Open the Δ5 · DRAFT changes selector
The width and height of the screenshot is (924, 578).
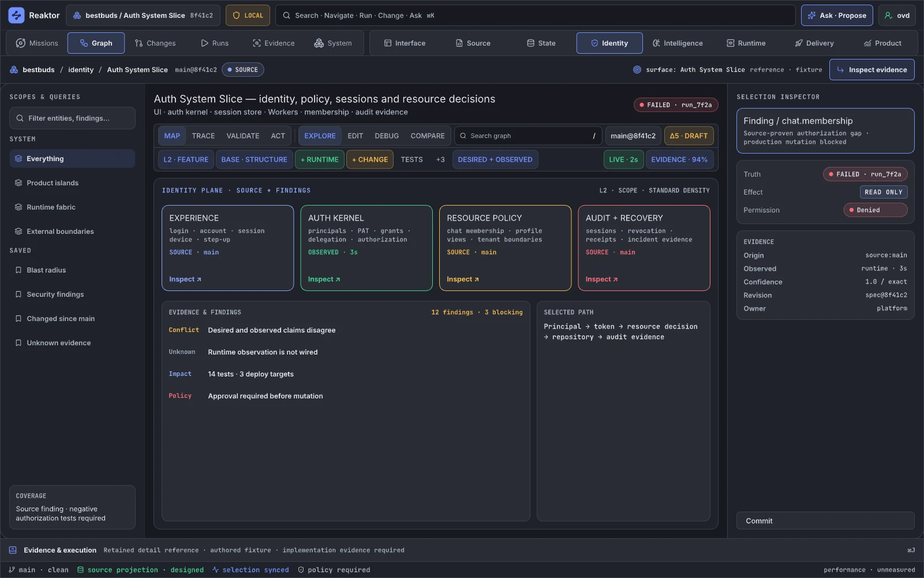(689, 136)
